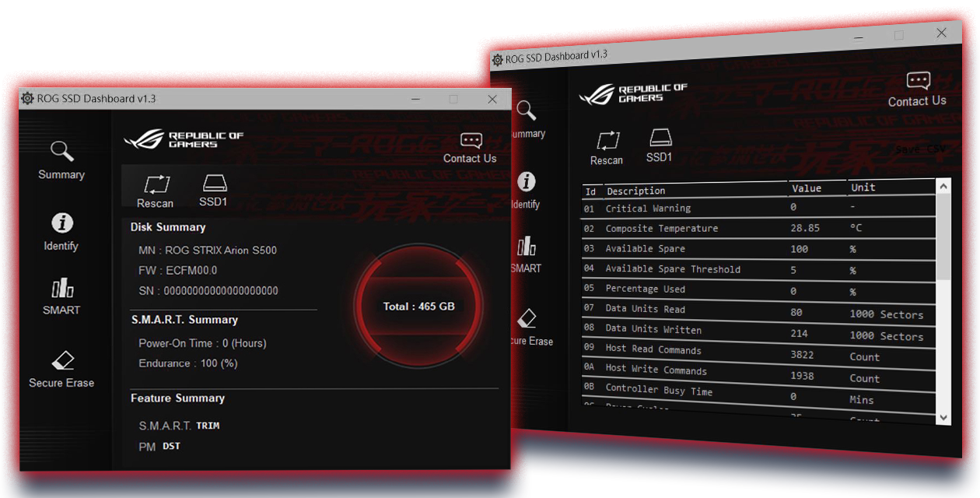Click Save CSV in SMART window
The image size is (980, 498).
tap(920, 149)
